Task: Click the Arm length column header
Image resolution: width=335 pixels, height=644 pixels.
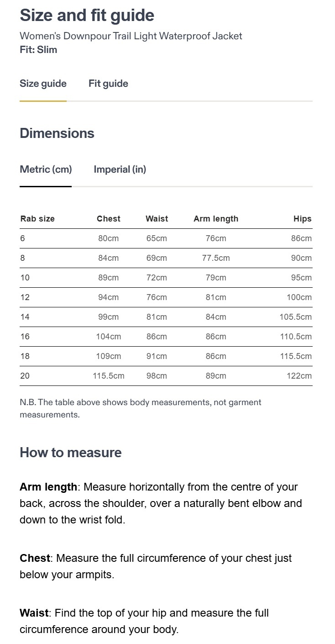Action: [x=216, y=219]
